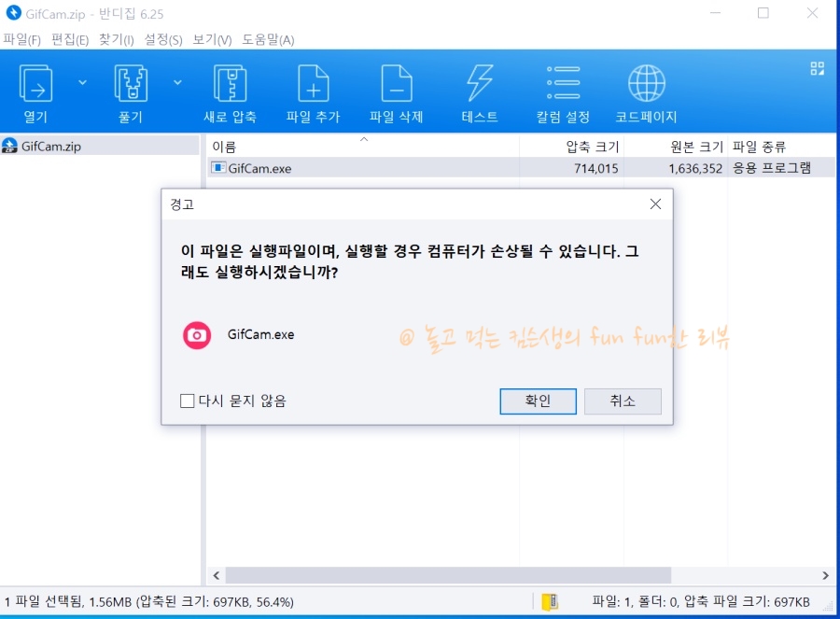
Task: Open the 파일(F) menu
Action: pos(22,39)
